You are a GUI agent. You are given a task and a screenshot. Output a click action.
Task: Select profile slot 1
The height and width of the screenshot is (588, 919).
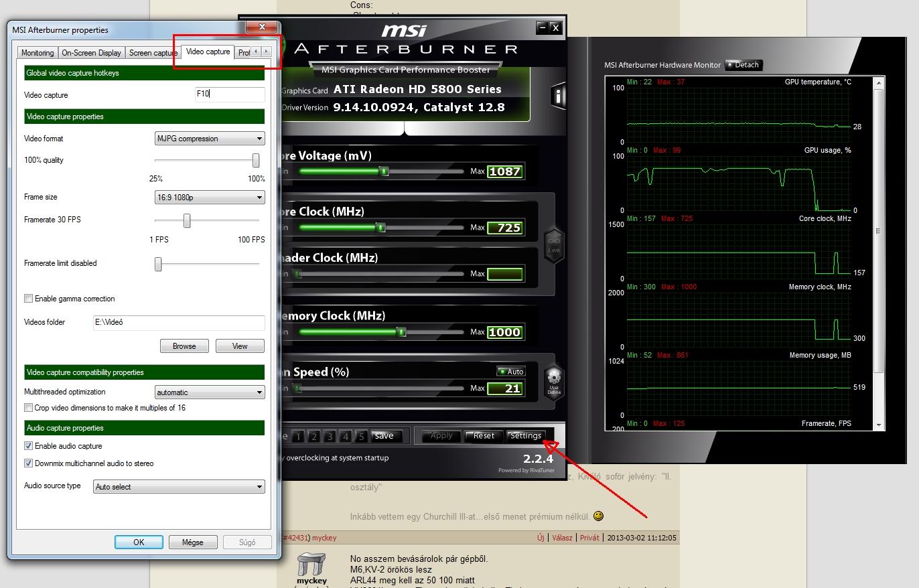click(x=297, y=437)
